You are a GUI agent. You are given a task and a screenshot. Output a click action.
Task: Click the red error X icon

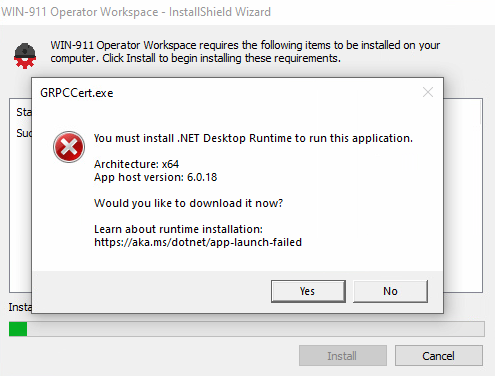pyautogui.click(x=69, y=147)
